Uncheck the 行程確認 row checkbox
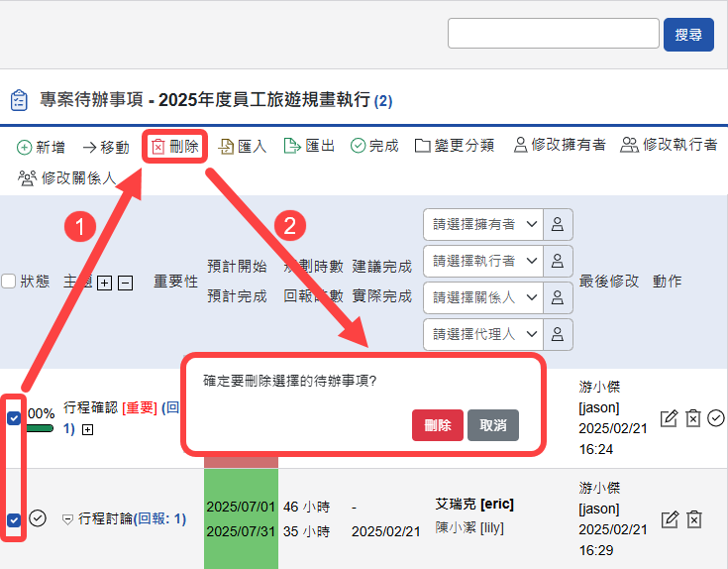728x569 pixels. 14,417
